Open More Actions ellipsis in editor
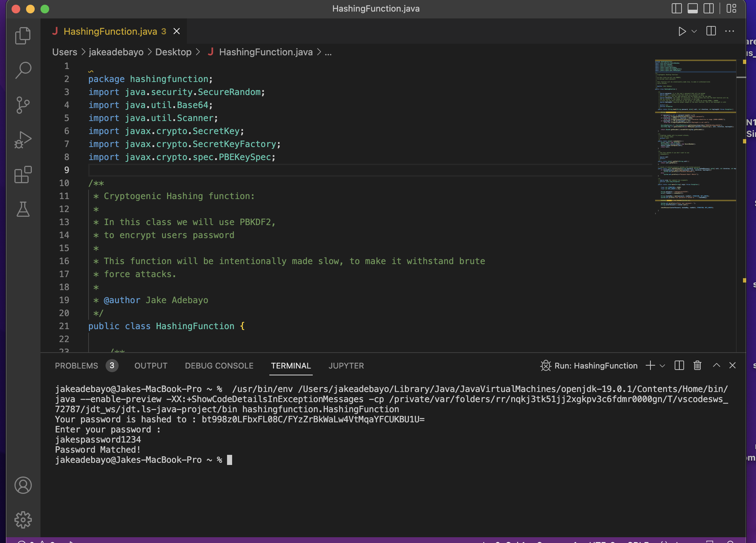 pos(730,31)
